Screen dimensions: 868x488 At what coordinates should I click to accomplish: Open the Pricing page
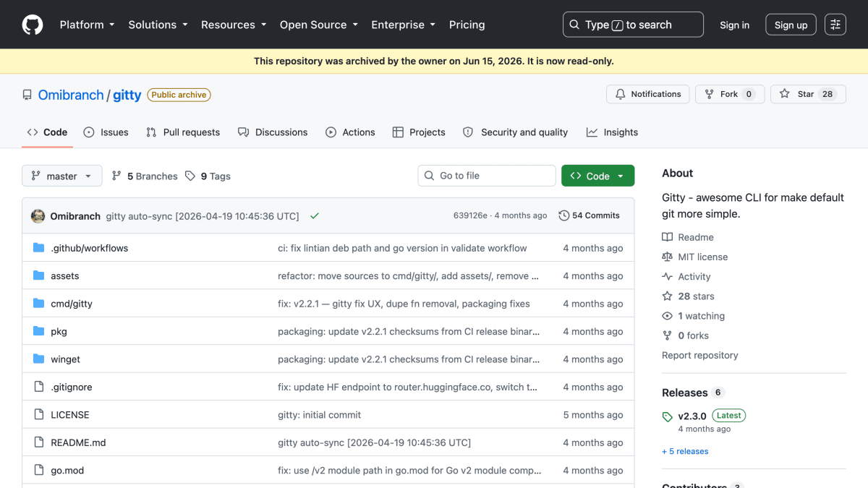467,25
